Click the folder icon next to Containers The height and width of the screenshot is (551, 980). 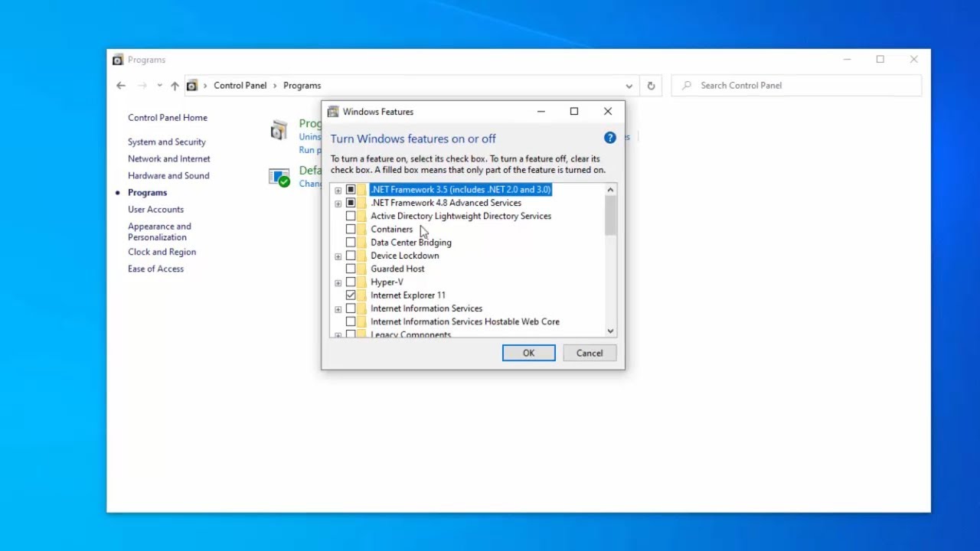click(x=361, y=230)
